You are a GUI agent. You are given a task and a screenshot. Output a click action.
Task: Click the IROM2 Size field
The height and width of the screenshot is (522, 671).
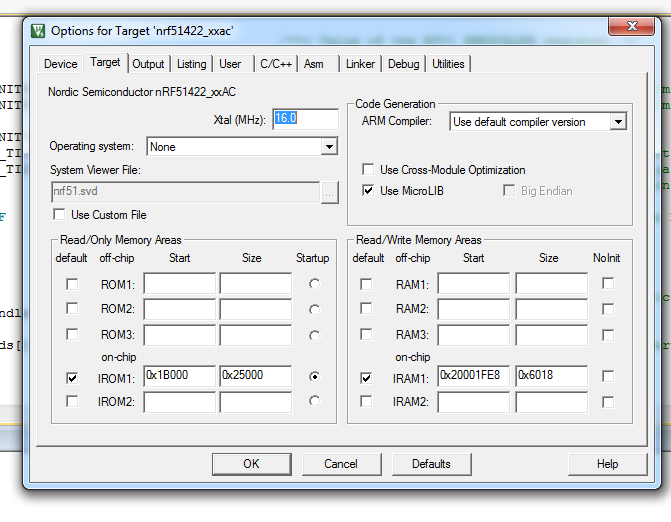pos(255,403)
